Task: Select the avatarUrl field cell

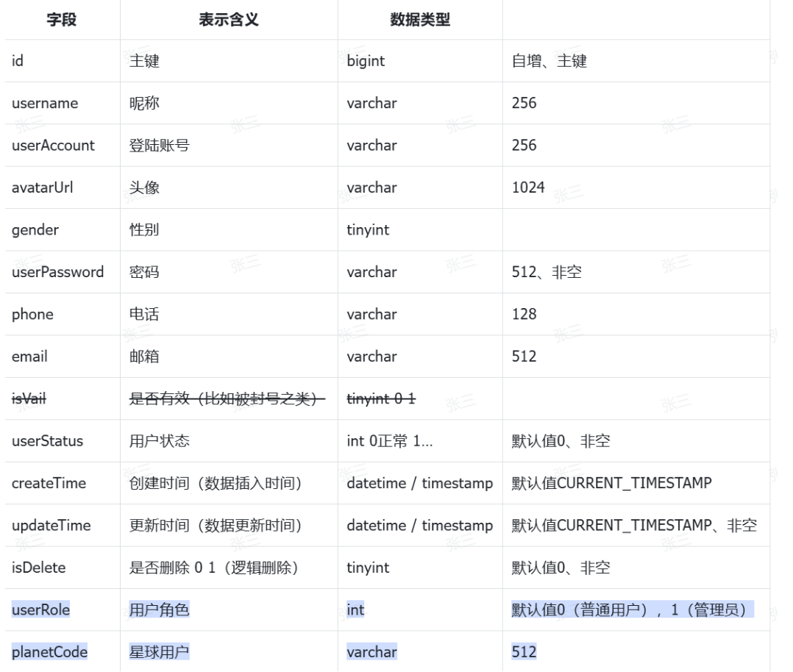Action: tap(42, 187)
